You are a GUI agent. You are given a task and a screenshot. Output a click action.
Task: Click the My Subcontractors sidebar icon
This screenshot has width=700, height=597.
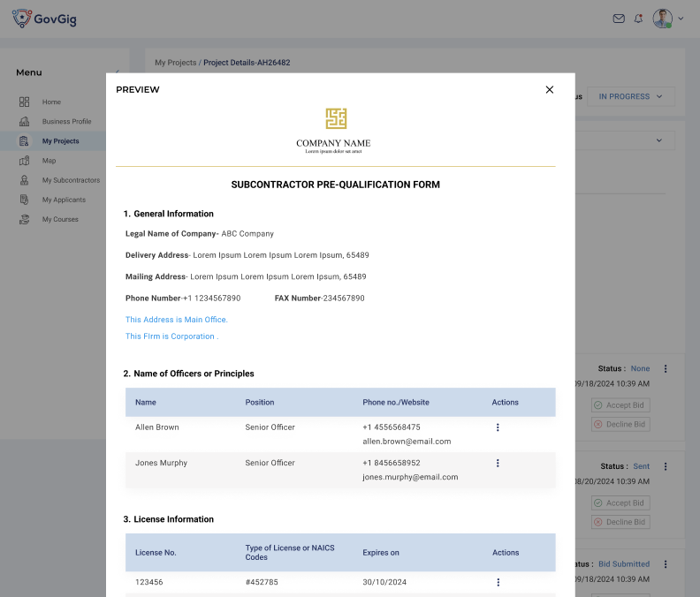tap(25, 180)
